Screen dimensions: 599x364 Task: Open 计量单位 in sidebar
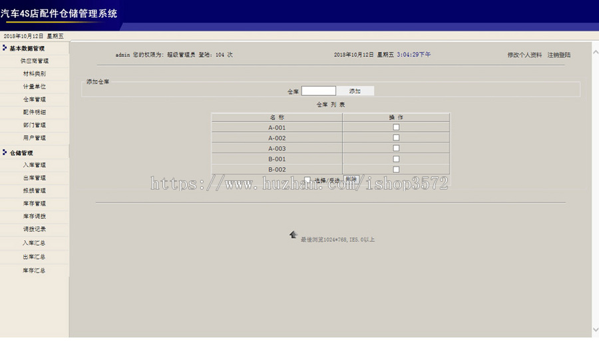(35, 87)
